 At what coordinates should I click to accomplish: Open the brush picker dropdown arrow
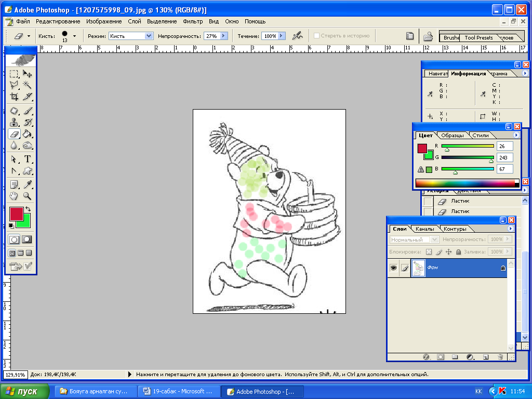coord(74,36)
